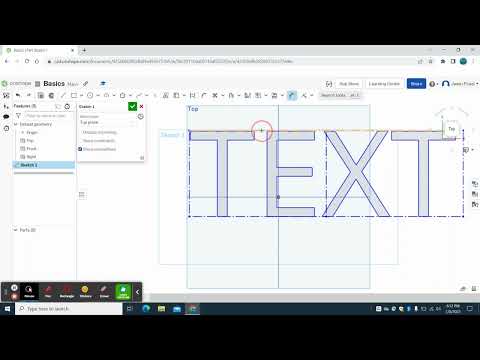Click the graduation cap icon
The width and height of the screenshot is (480, 360).
pyautogui.click(x=103, y=84)
